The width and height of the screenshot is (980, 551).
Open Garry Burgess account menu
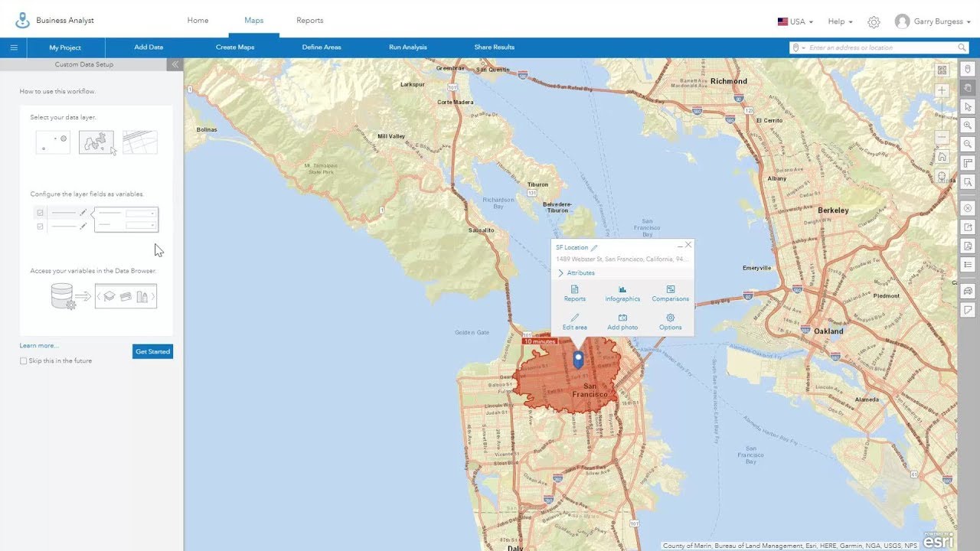click(x=933, y=21)
